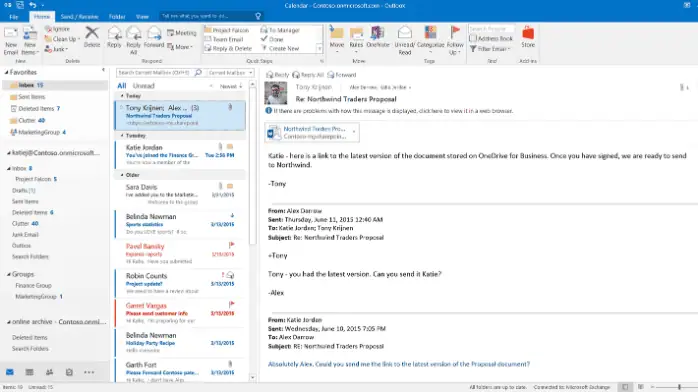Click the Search People box
The image size is (698, 392).
[x=491, y=29]
